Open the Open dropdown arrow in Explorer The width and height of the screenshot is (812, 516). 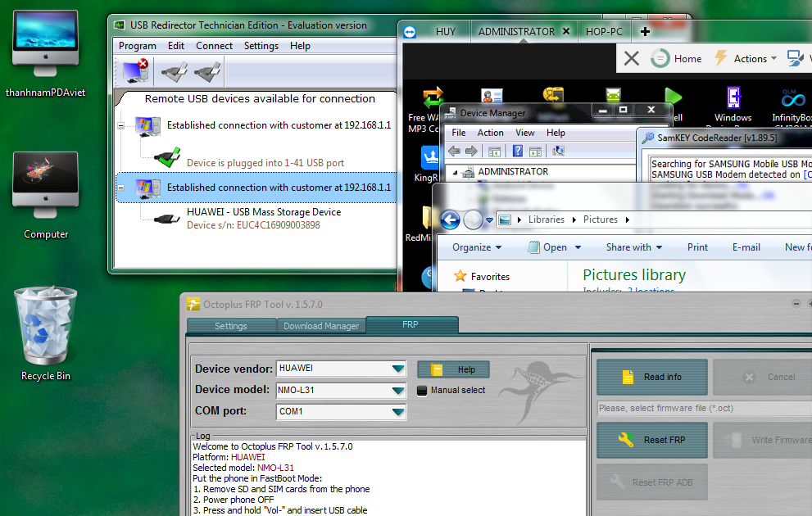[578, 247]
